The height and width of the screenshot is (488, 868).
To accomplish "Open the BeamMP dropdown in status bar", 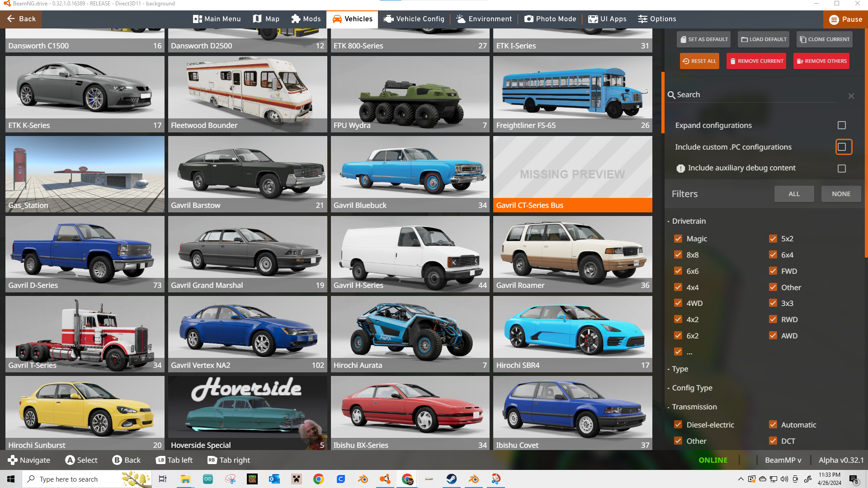I will tap(783, 460).
